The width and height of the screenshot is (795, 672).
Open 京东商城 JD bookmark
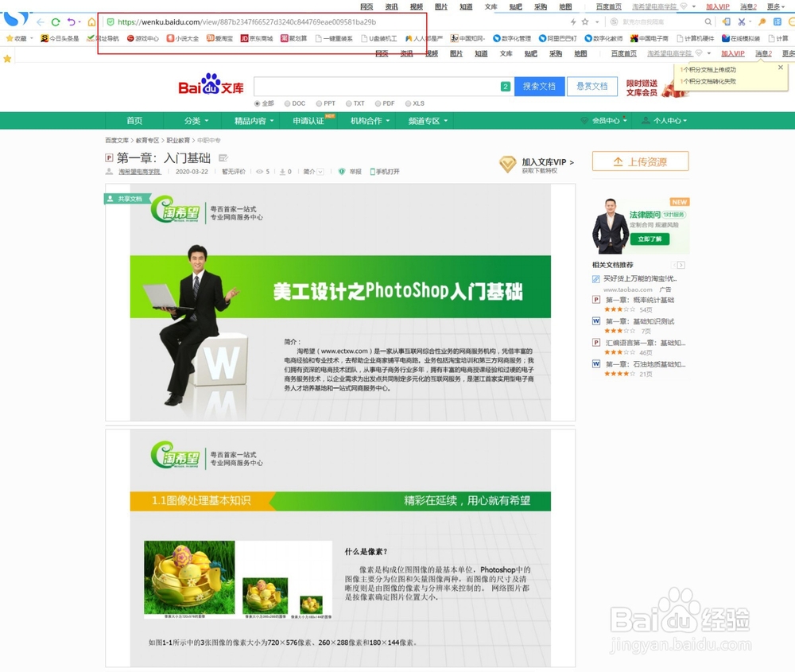(257, 38)
